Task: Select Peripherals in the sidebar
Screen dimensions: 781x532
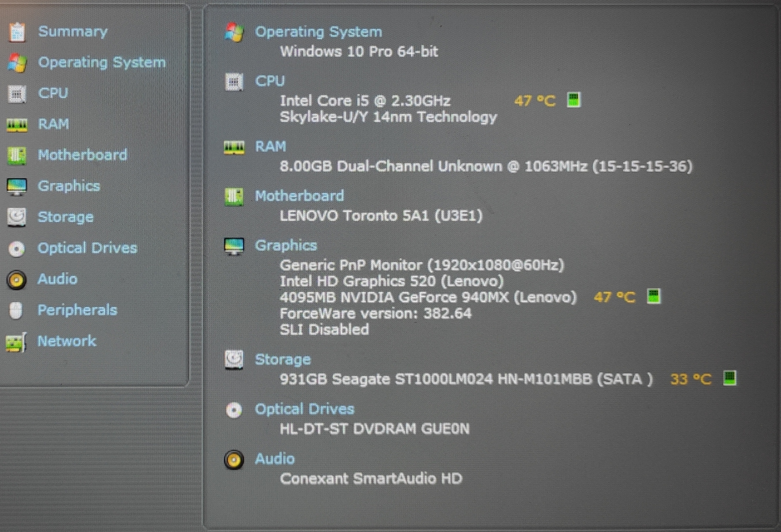Action: pyautogui.click(x=77, y=310)
